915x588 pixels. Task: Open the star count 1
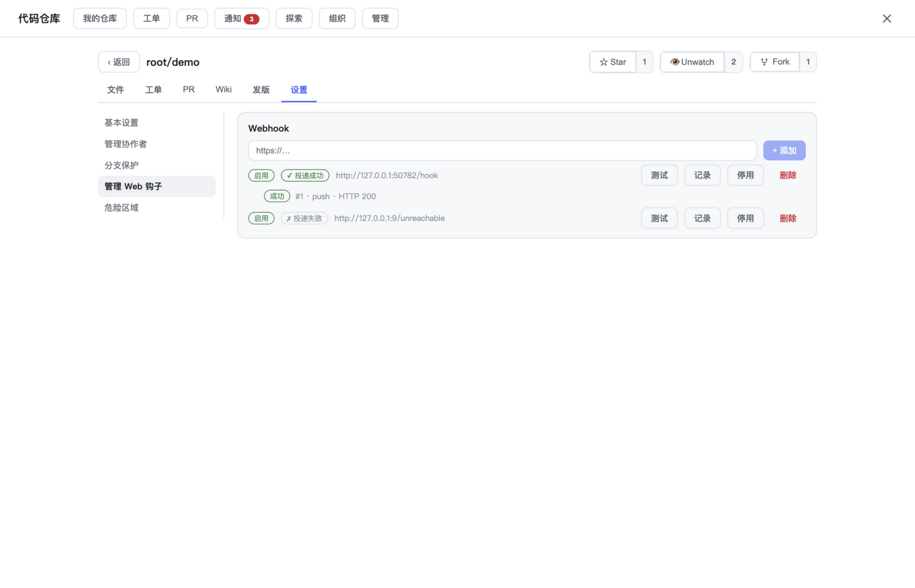pos(644,62)
